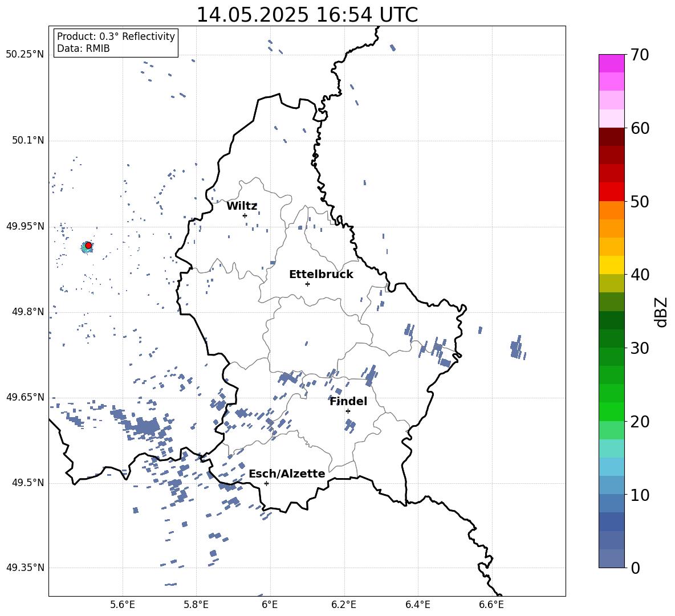The width and height of the screenshot is (675, 616).
Task: Click the Wiltz city label
Action: click(242, 206)
